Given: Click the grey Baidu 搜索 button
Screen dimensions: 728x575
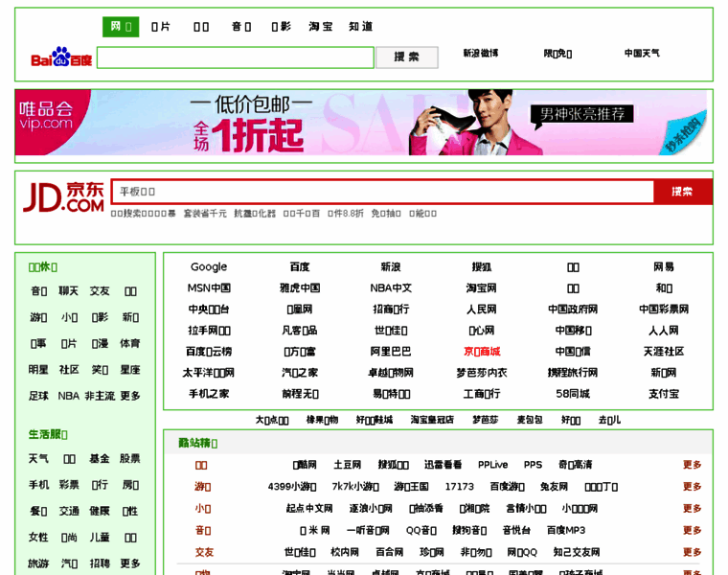Looking at the screenshot, I should tap(407, 57).
